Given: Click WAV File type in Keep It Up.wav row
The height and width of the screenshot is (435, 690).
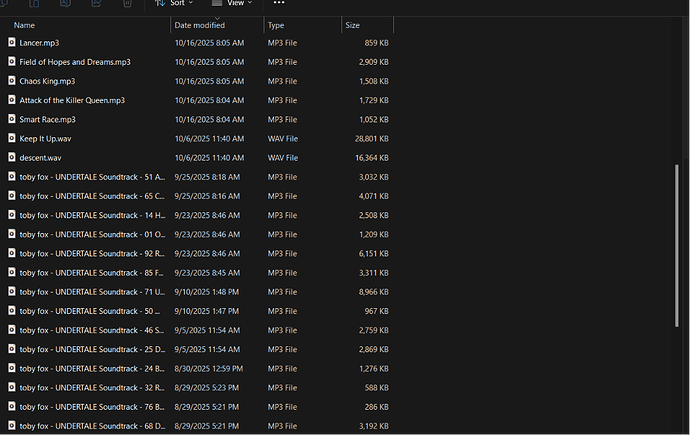Looking at the screenshot, I should click(x=283, y=139).
